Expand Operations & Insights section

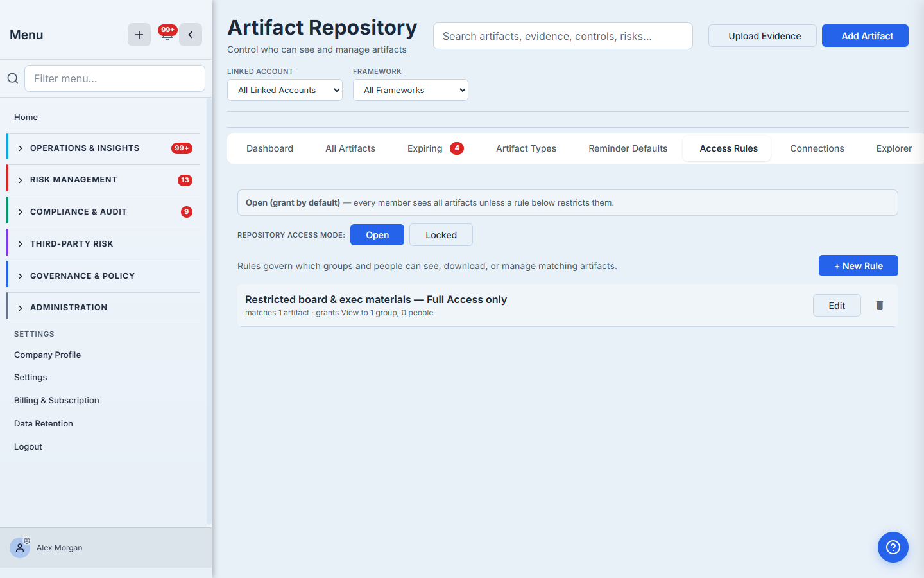103,148
